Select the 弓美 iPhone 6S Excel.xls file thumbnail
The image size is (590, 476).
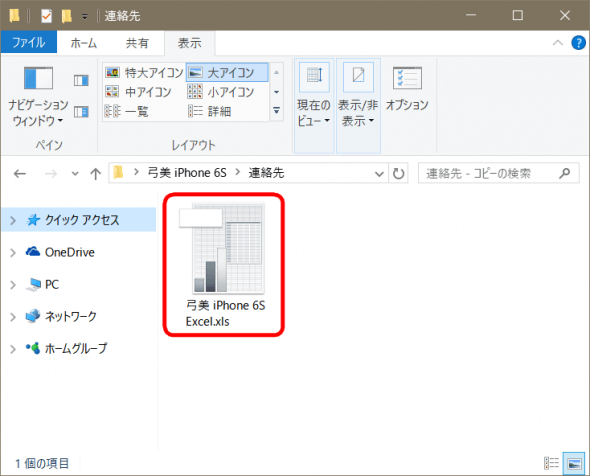coord(223,248)
